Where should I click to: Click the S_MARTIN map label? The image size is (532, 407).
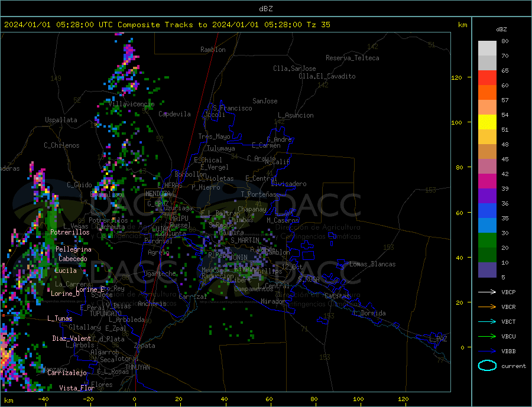point(245,240)
